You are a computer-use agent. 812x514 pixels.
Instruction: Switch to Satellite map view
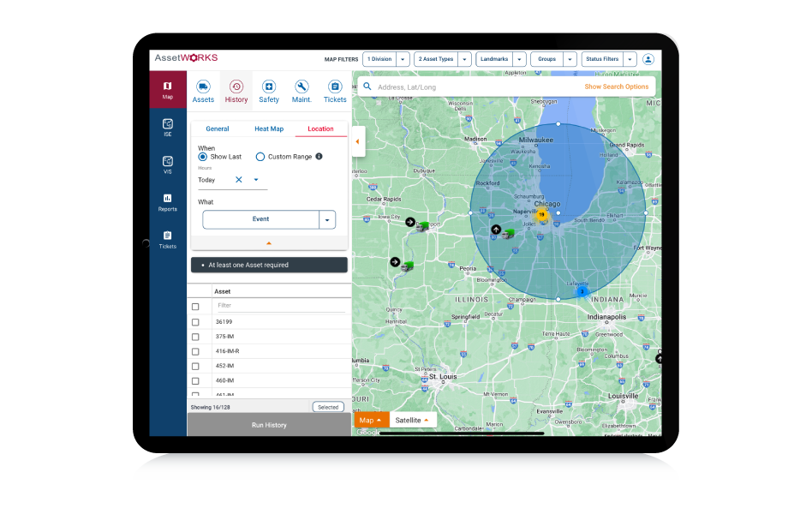412,421
